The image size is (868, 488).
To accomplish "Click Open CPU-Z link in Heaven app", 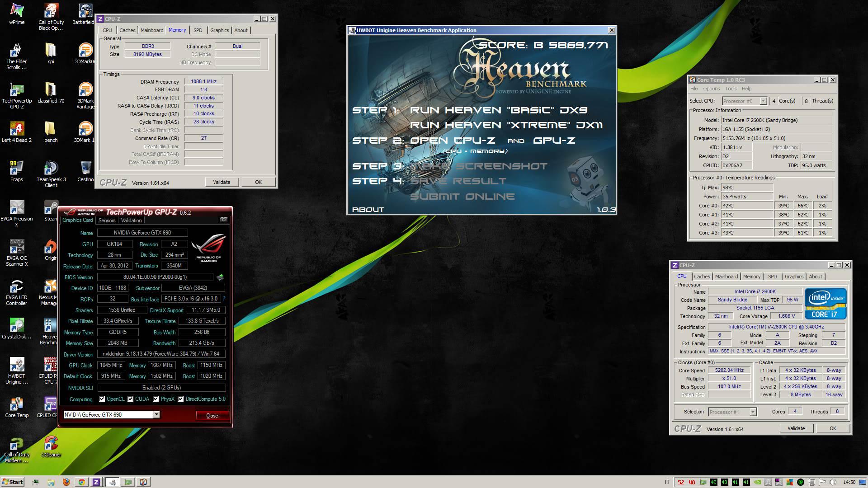I will click(453, 141).
